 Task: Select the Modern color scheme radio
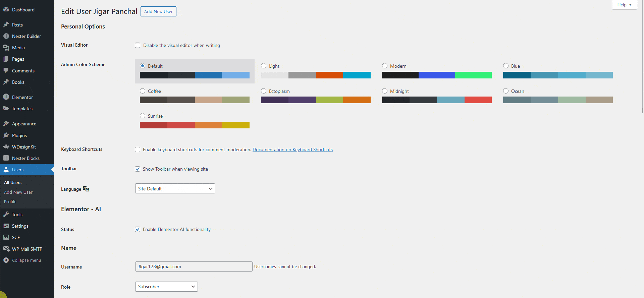pyautogui.click(x=385, y=66)
